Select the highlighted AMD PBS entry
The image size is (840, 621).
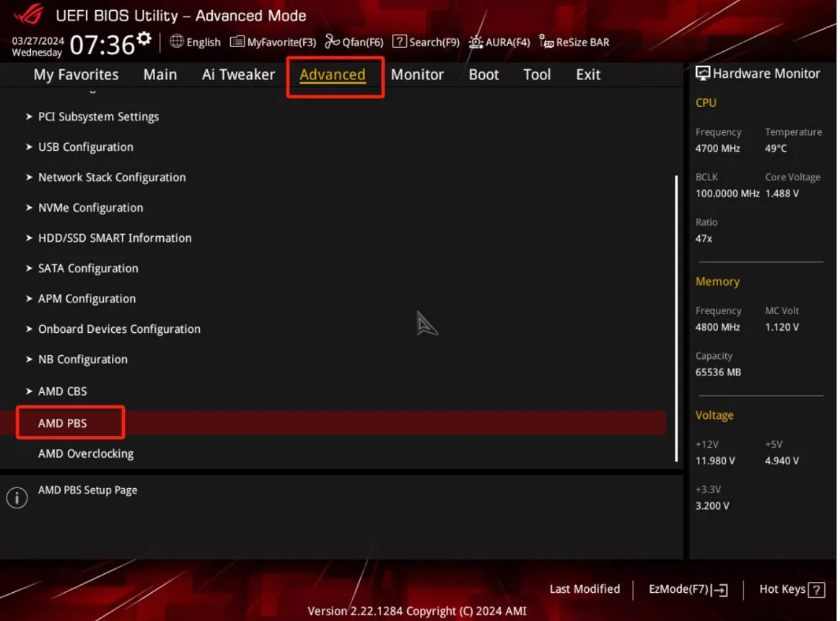(333, 423)
